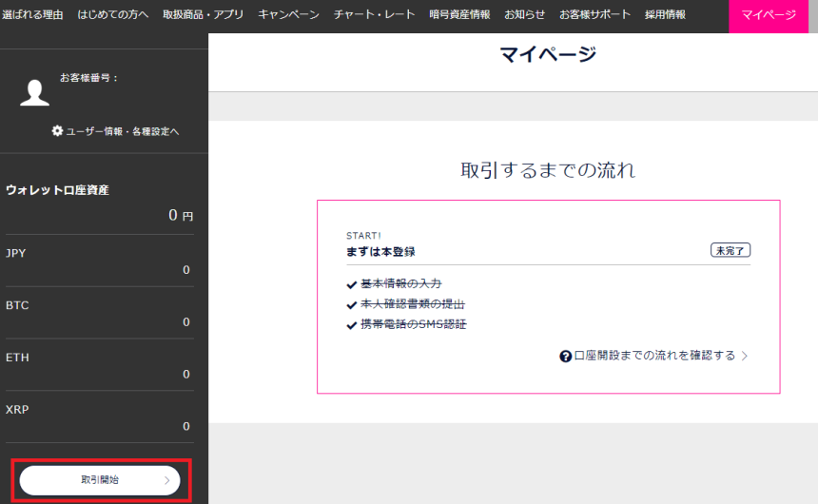Click the checkmark next to 基本情報の入力
Viewport: 818px width, 504px height.
coord(352,284)
